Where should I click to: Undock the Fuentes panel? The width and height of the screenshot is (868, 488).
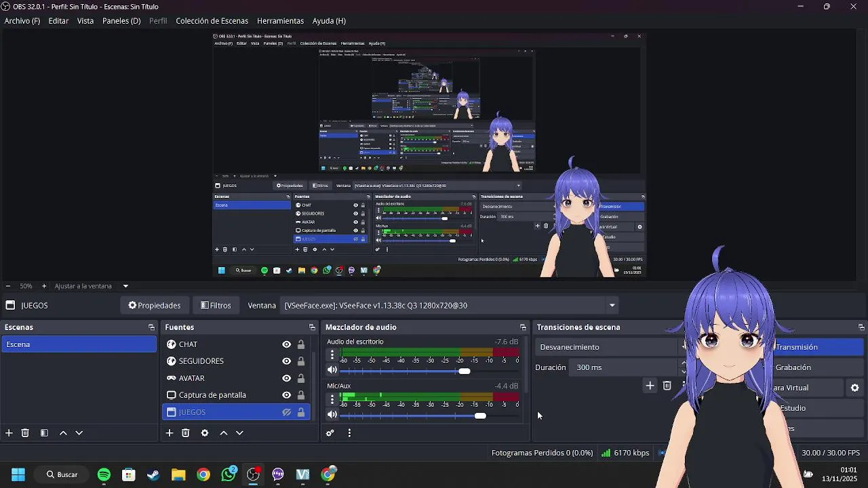[x=312, y=327]
